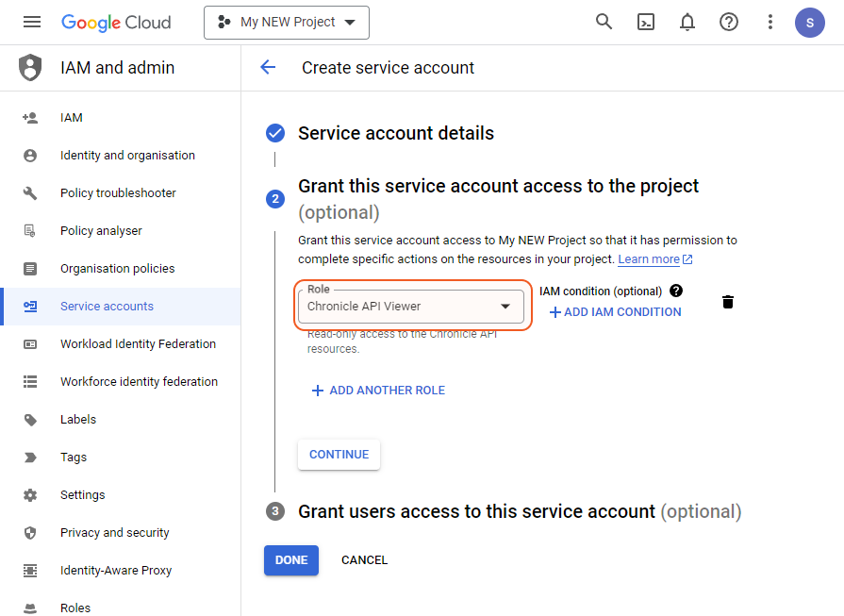Click the search magnifier icon
Viewport: 844px width, 616px height.
(x=604, y=22)
